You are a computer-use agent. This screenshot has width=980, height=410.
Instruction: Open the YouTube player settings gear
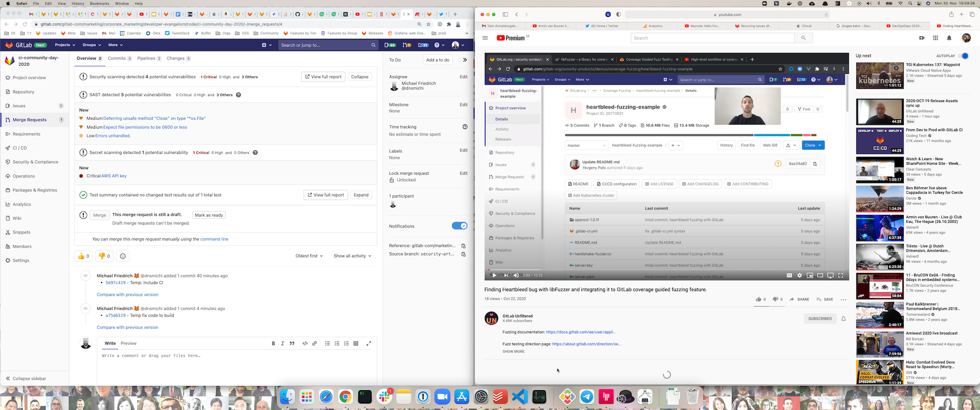coord(800,275)
